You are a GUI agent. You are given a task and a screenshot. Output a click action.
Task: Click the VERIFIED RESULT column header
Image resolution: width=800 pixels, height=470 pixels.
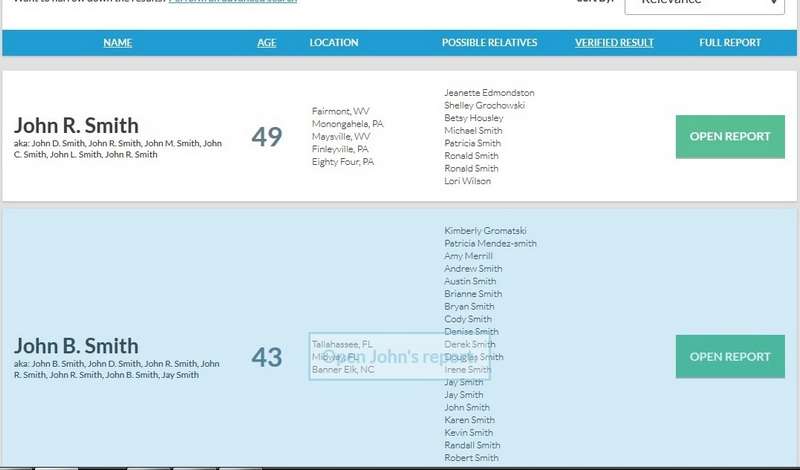point(614,43)
